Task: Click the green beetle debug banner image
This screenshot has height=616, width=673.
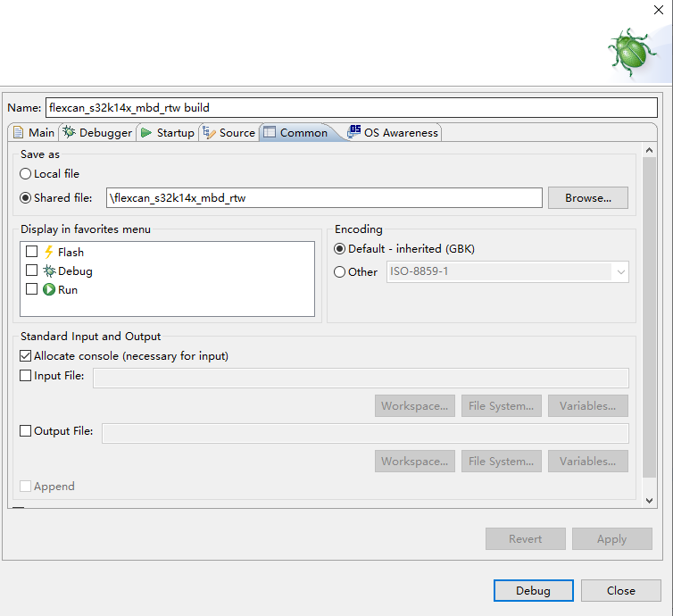Action: tap(630, 53)
